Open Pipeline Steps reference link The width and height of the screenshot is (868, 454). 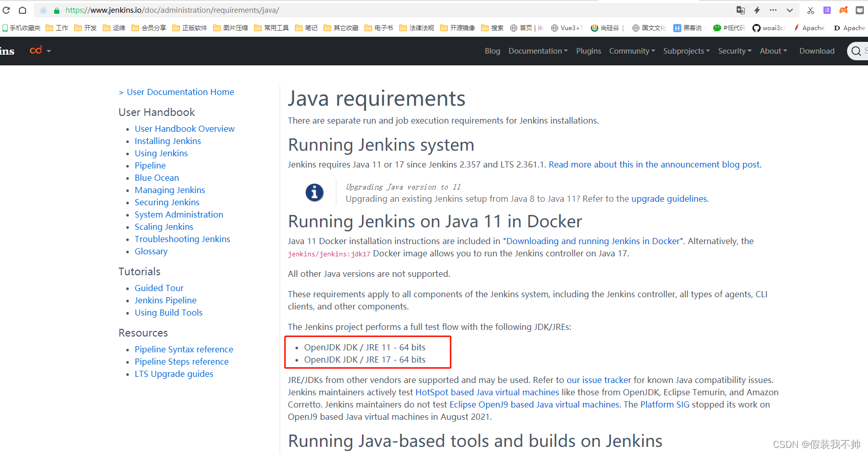point(181,362)
